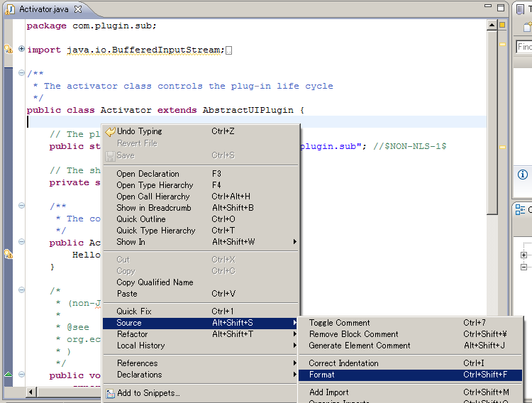This screenshot has height=403, width=532.
Task: Choose Open Declaration from context menu
Action: click(201, 174)
